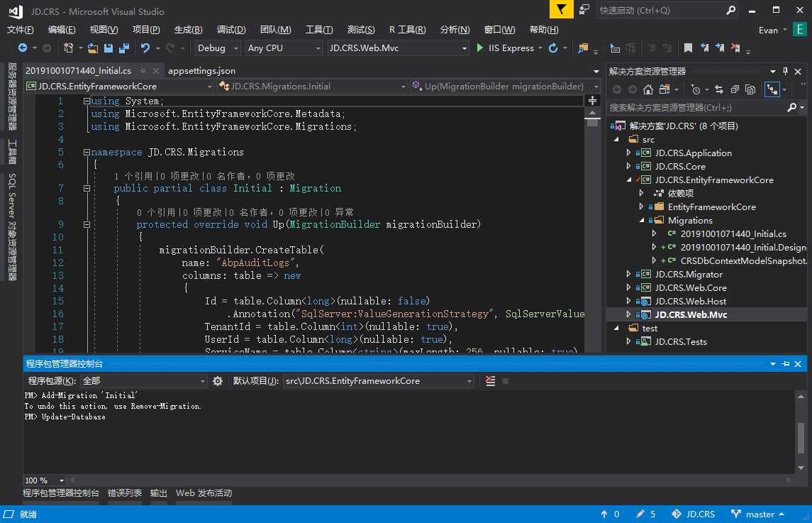Open the SQL Server 对象资源管理器 side tab
Screen dimensions: 812x523
tap(13, 227)
